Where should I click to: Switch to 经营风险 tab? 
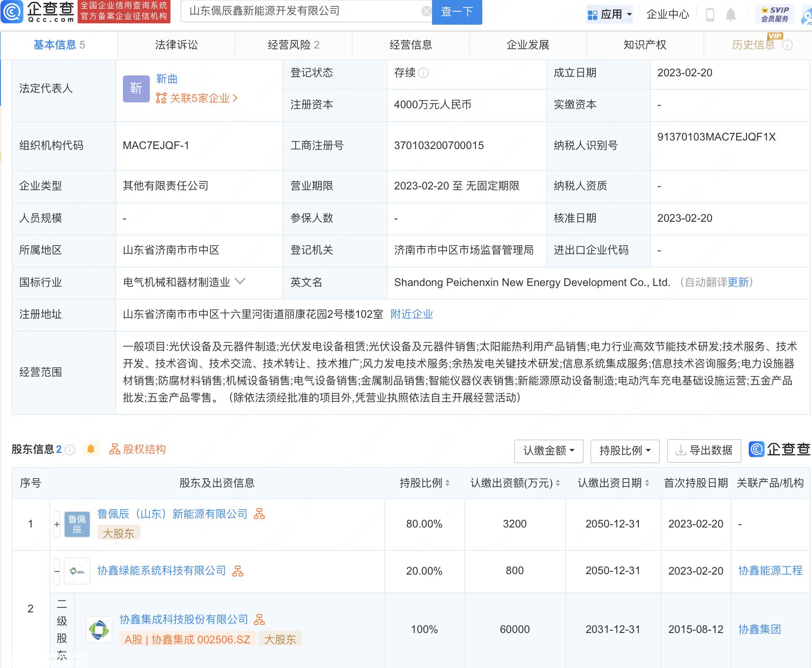(x=293, y=45)
